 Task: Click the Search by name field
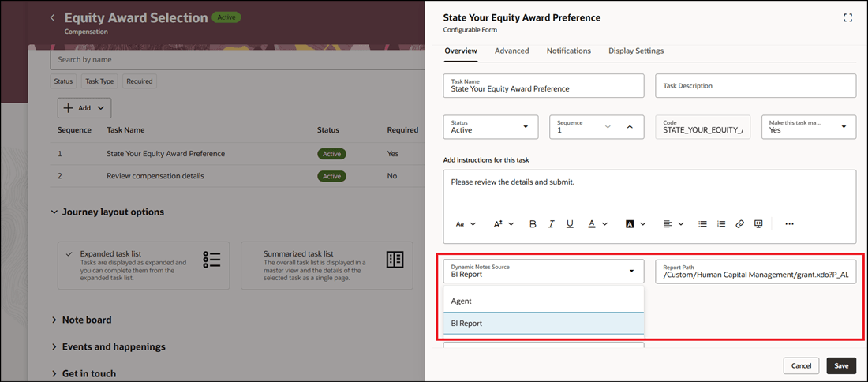[238, 59]
